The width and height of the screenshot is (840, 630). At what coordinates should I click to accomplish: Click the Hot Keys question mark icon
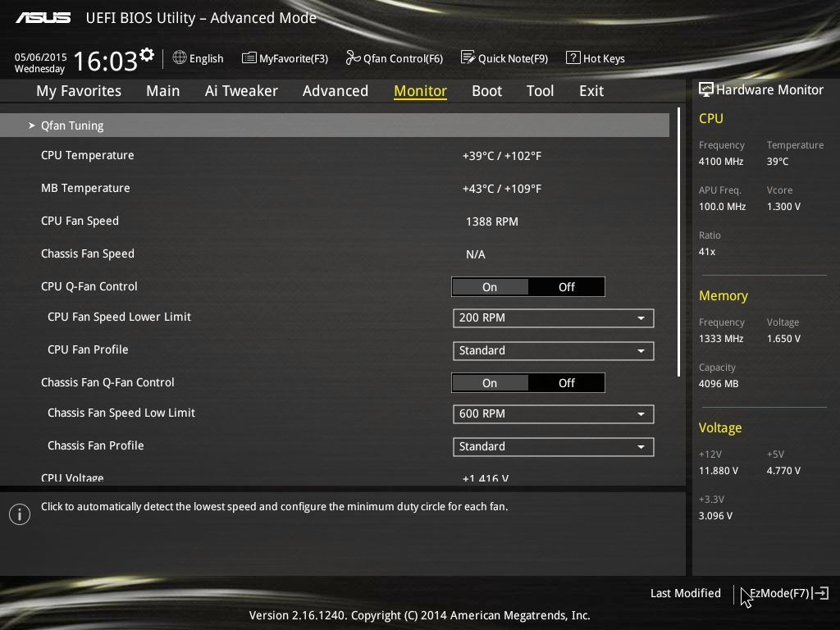[573, 58]
